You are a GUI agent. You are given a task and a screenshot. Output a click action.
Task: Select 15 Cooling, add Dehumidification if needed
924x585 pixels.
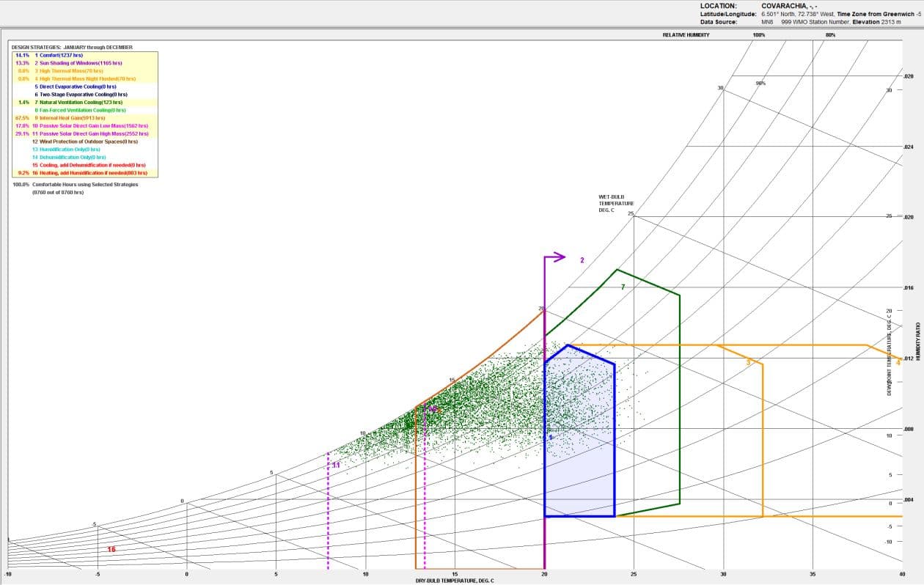point(89,165)
